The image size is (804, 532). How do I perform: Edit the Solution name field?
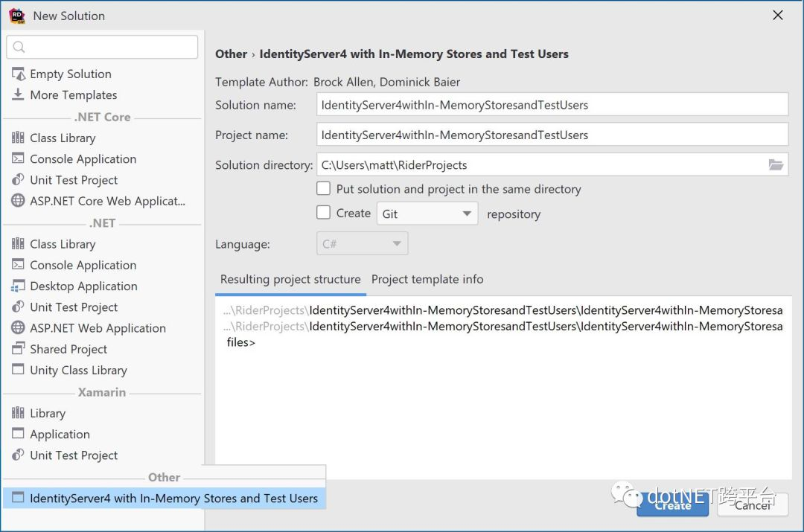pyautogui.click(x=552, y=105)
